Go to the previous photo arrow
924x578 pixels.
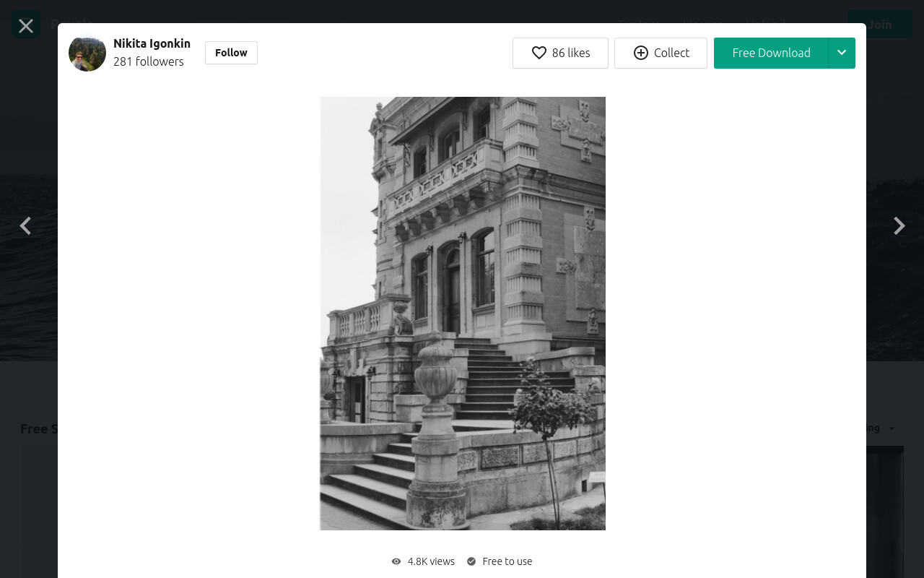(25, 226)
